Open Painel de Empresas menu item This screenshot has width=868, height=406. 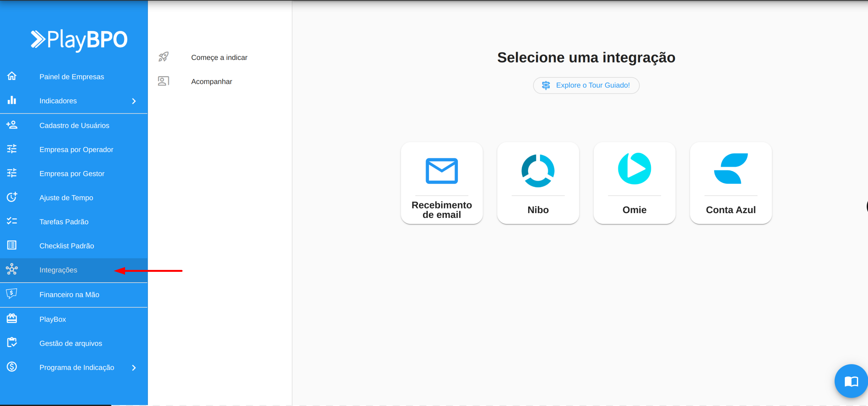[74, 77]
